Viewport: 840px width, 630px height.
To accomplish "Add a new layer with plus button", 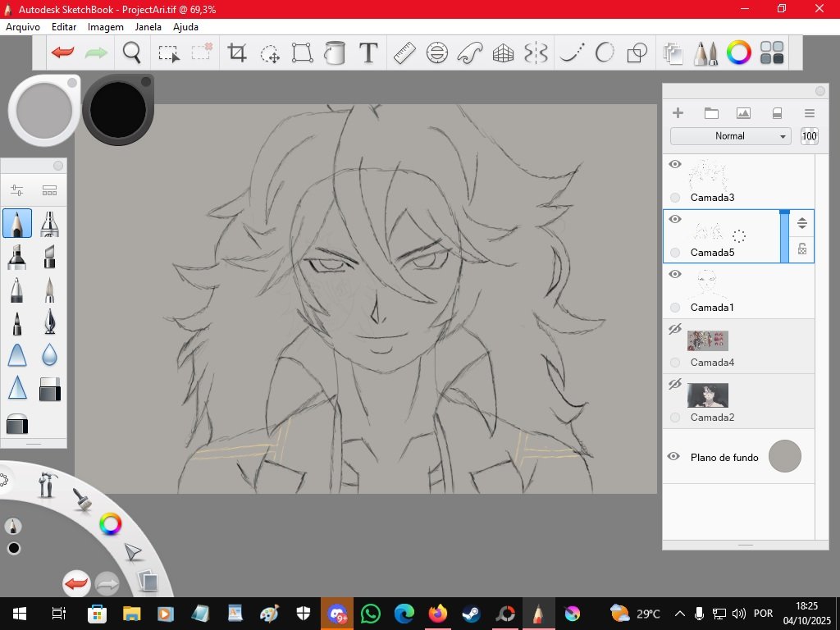I will (x=678, y=112).
